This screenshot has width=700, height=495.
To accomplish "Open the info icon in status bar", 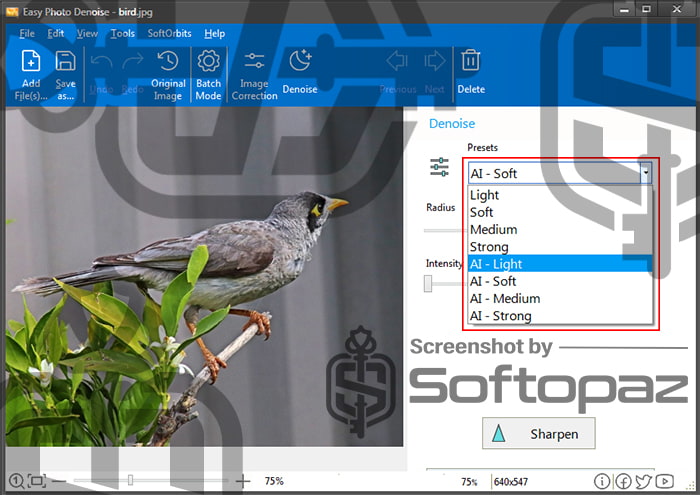I will click(x=602, y=481).
